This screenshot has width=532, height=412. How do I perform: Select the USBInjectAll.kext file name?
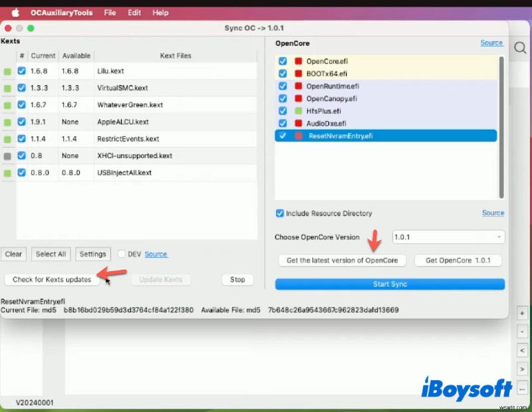click(x=124, y=173)
